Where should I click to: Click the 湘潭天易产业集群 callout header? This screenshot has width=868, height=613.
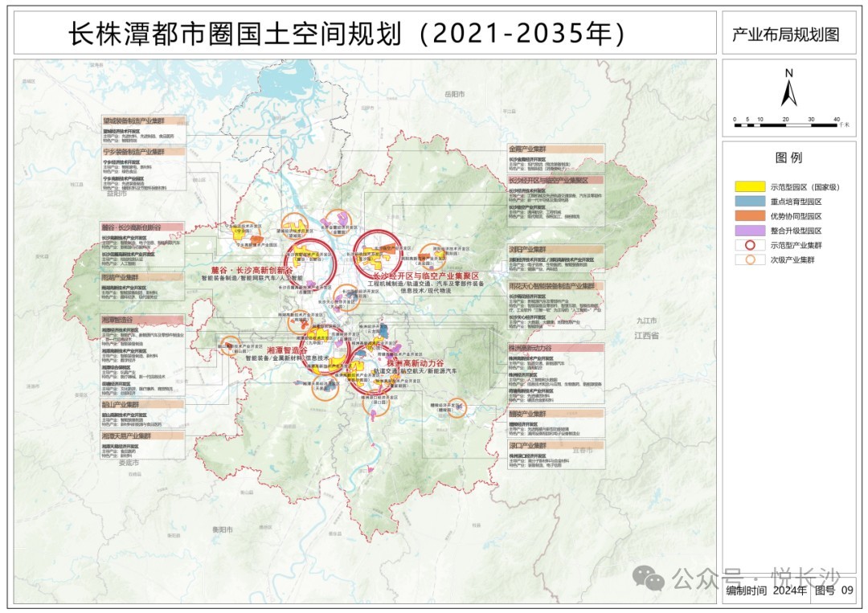click(142, 435)
